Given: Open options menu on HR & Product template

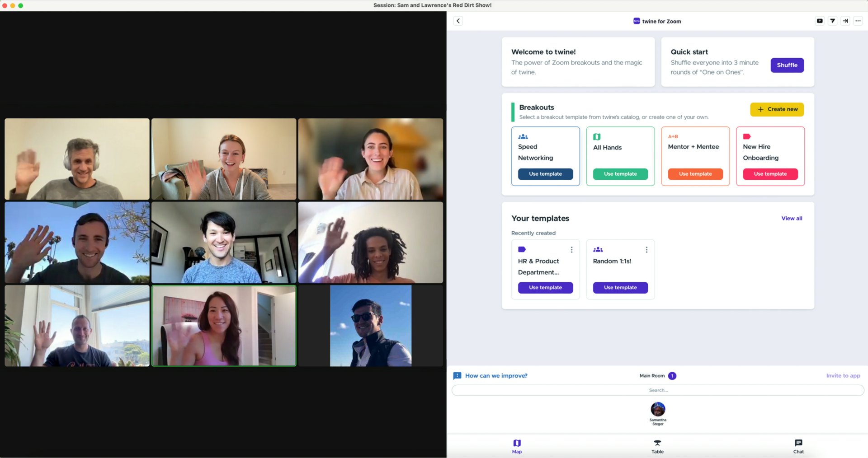Looking at the screenshot, I should [x=571, y=249].
